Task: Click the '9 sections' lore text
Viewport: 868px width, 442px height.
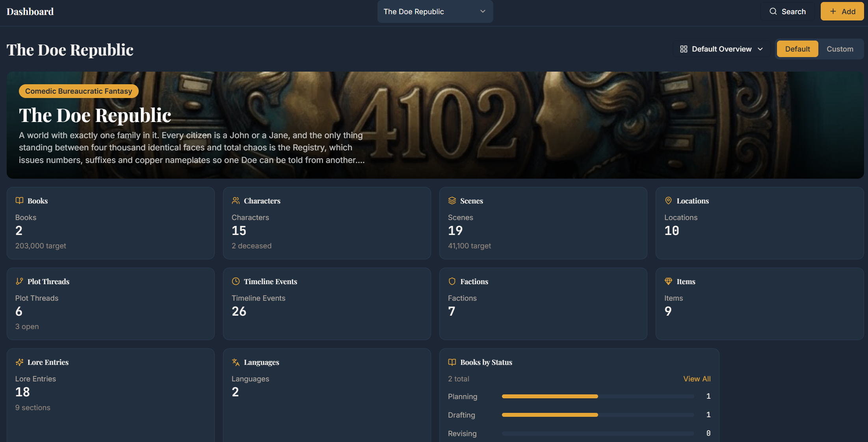Action: (x=33, y=407)
